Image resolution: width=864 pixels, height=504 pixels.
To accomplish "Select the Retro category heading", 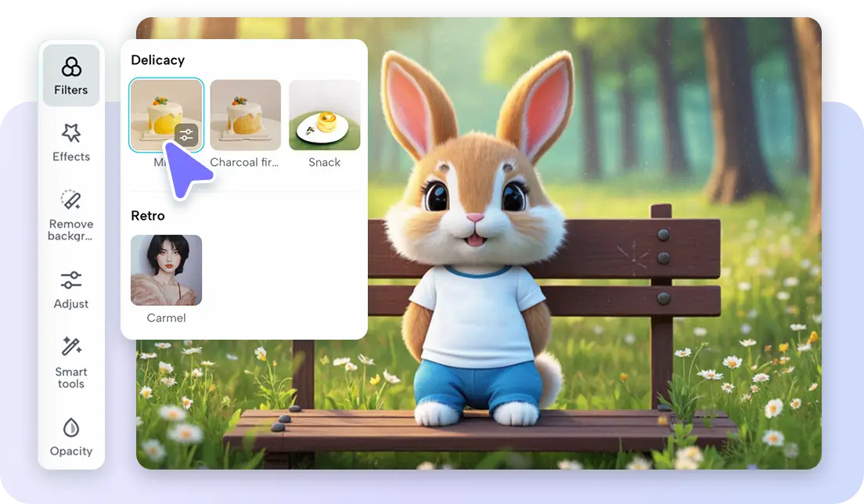I will pos(148,216).
